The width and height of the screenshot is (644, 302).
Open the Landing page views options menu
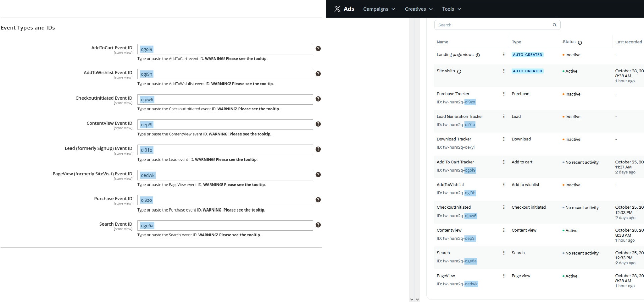(x=504, y=55)
